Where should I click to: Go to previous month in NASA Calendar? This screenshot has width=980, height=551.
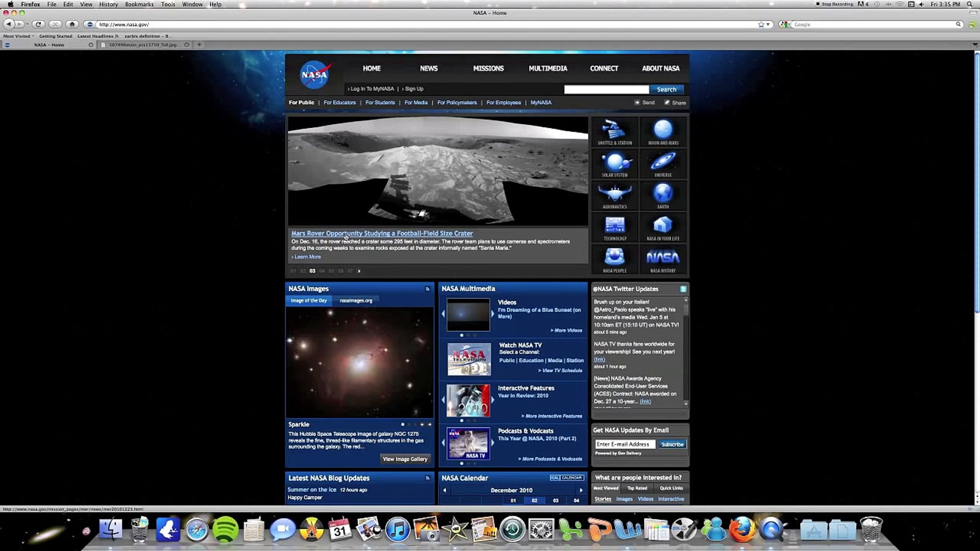445,490
